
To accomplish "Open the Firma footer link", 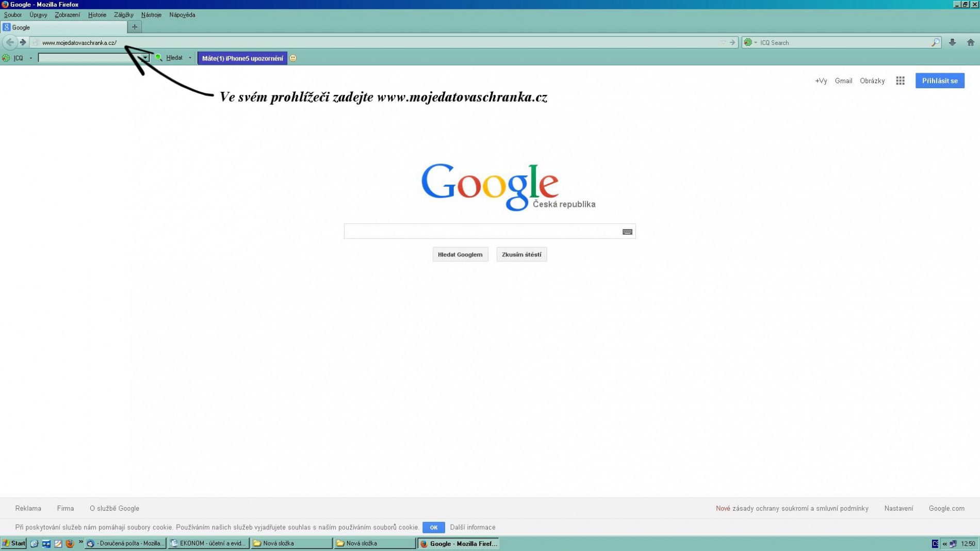I will pos(66,508).
